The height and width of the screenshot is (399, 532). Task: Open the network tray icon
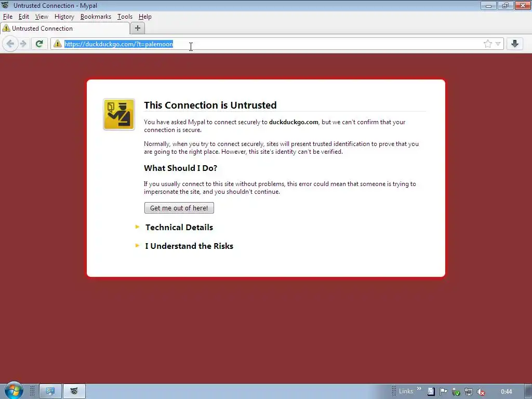coord(468,392)
